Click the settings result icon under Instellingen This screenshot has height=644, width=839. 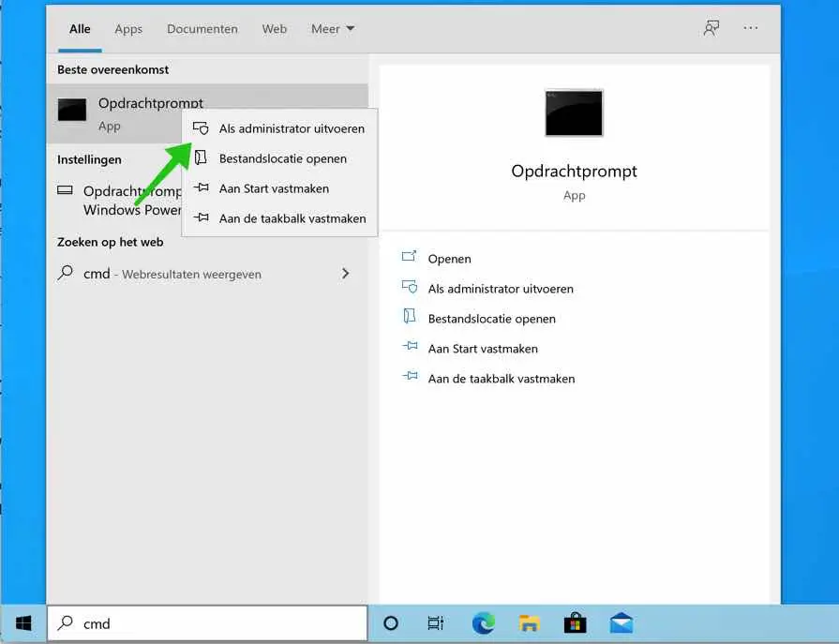[65, 190]
